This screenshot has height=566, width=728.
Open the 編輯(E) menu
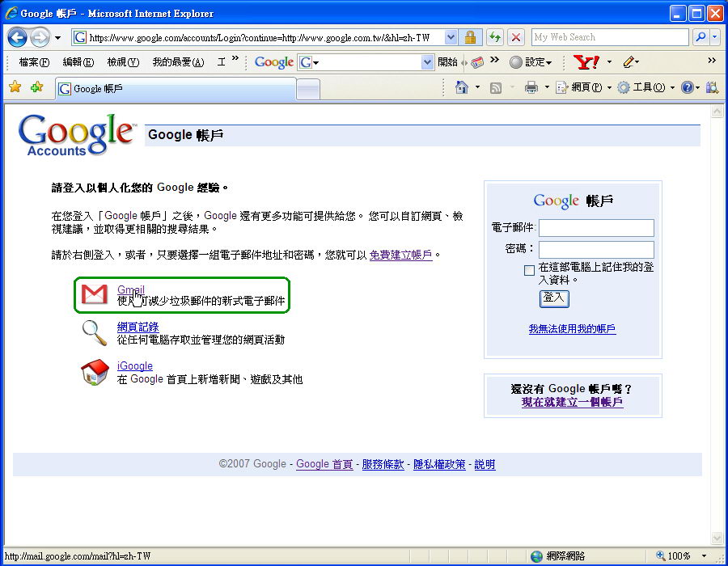[x=78, y=62]
